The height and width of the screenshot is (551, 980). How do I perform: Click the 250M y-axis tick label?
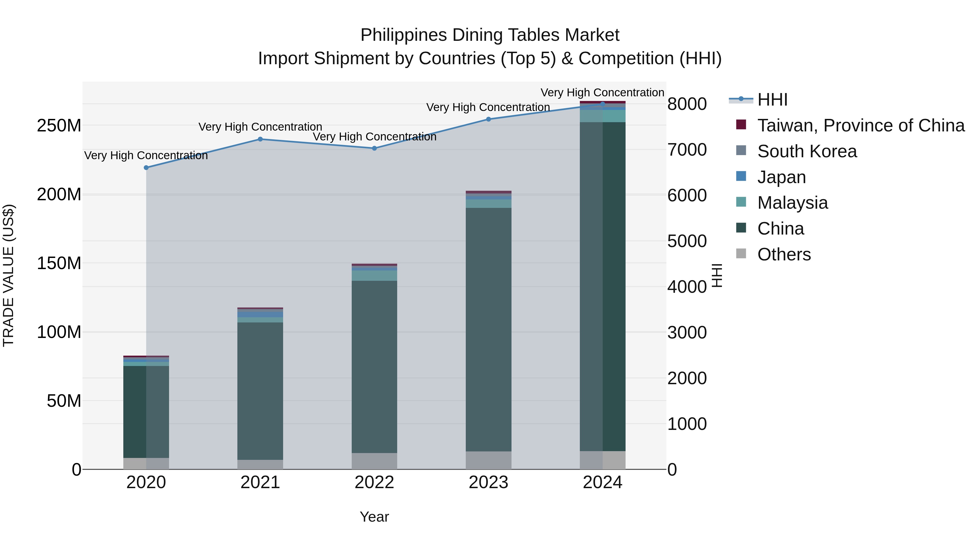tap(59, 125)
